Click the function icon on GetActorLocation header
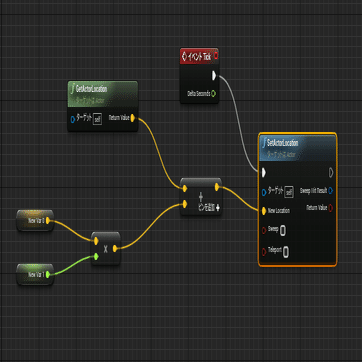 (x=72, y=89)
